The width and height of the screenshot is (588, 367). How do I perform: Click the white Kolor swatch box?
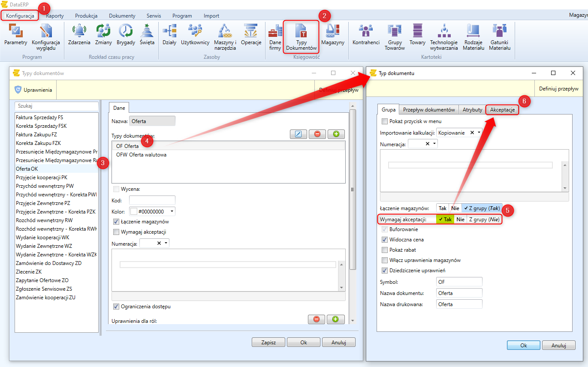pos(133,211)
